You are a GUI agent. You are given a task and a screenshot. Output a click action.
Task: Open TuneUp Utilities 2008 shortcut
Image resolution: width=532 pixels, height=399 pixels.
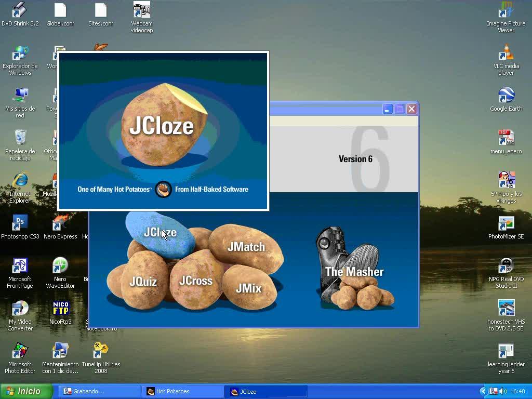point(101,351)
